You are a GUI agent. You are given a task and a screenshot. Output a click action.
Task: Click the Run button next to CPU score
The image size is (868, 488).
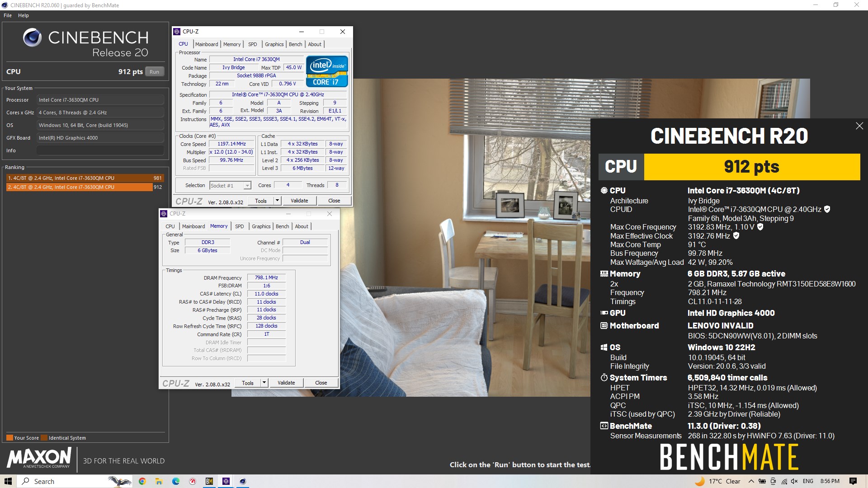(155, 71)
